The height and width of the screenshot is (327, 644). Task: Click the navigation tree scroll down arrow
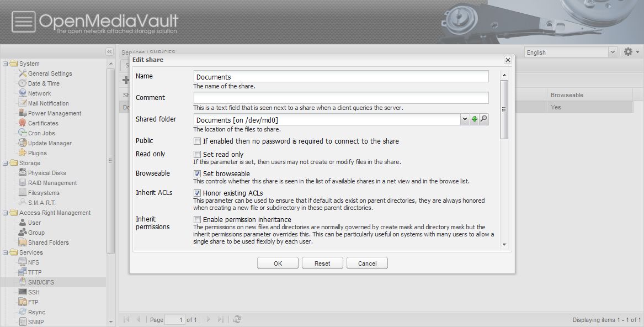coord(110,321)
